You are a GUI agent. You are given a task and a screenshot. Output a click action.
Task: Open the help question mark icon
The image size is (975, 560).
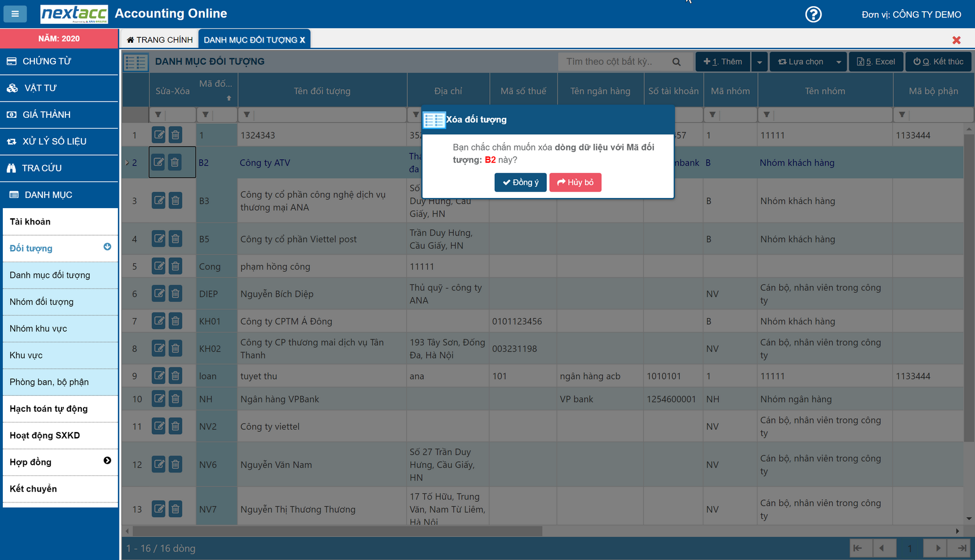pyautogui.click(x=813, y=14)
